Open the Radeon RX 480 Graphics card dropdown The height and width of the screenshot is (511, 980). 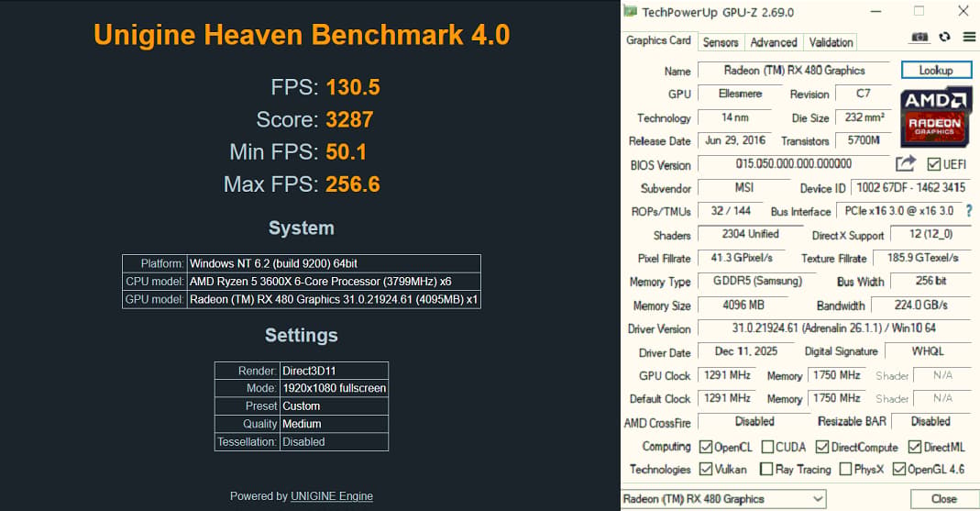723,498
